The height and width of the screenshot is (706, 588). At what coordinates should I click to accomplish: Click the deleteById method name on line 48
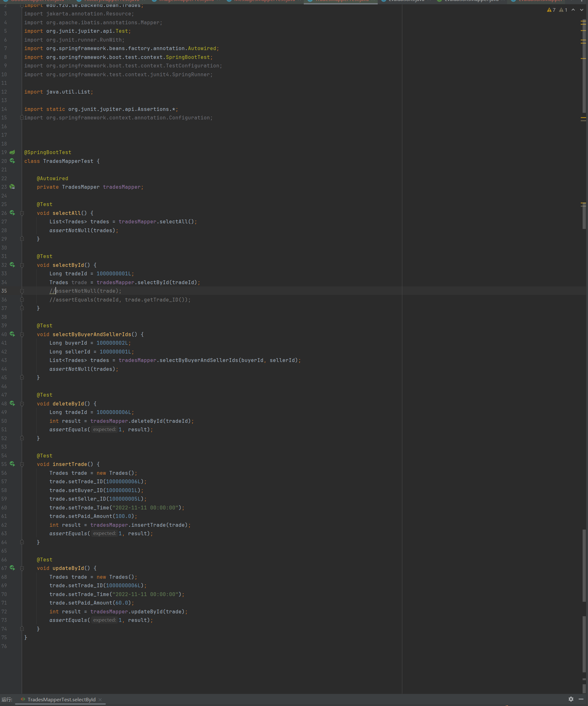[x=68, y=404]
